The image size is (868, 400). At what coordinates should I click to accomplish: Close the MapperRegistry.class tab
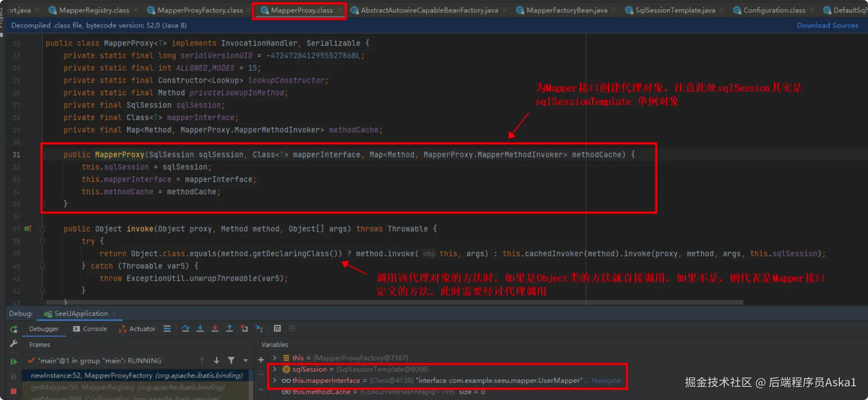[x=135, y=10]
